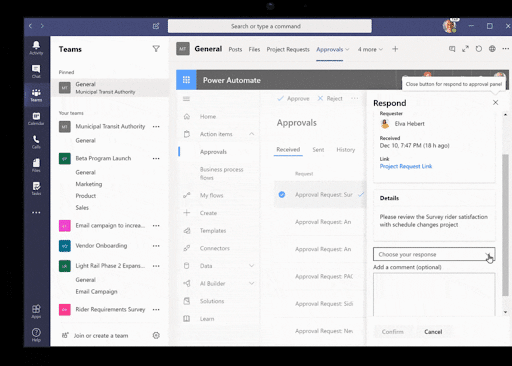512x366 pixels.
Task: Open the Activity bell icon
Action: pos(36,48)
